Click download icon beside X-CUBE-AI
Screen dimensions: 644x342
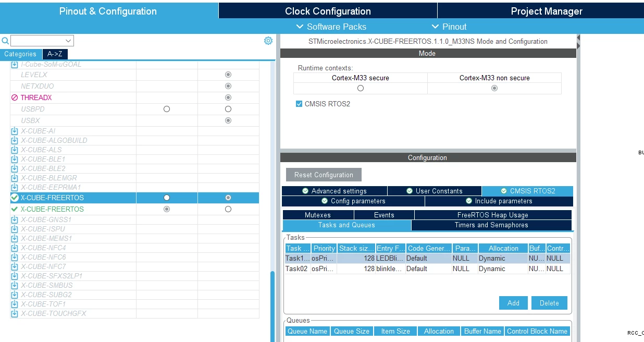(15, 131)
